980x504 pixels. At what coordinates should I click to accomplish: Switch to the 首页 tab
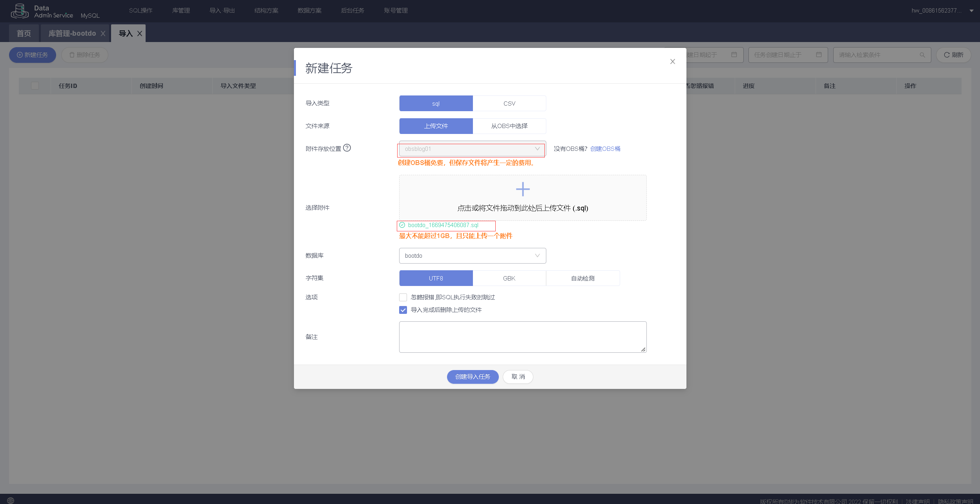[x=23, y=33]
